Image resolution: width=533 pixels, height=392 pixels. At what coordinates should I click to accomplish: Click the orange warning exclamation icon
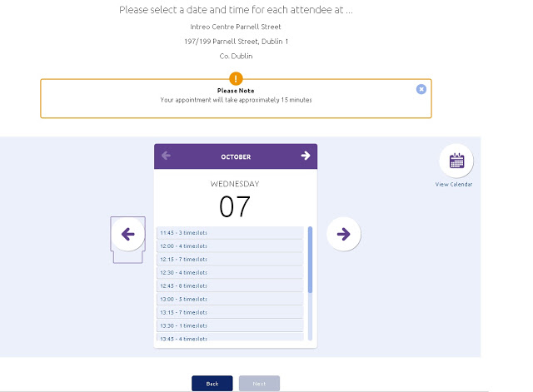(236, 79)
